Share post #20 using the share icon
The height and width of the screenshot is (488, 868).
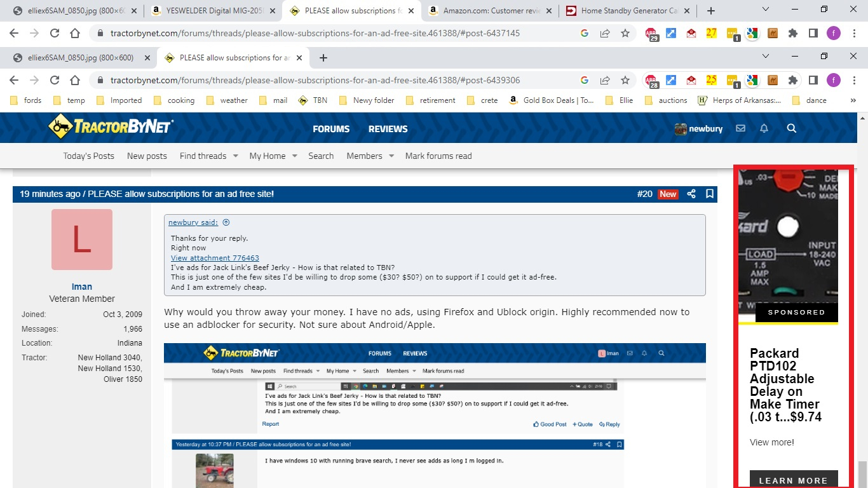click(x=691, y=194)
